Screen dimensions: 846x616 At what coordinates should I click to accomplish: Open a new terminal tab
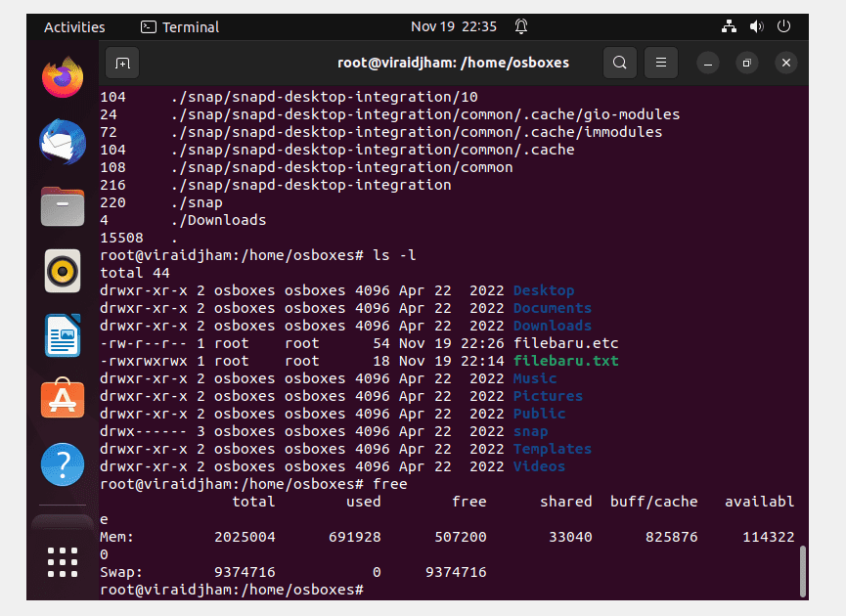click(122, 64)
